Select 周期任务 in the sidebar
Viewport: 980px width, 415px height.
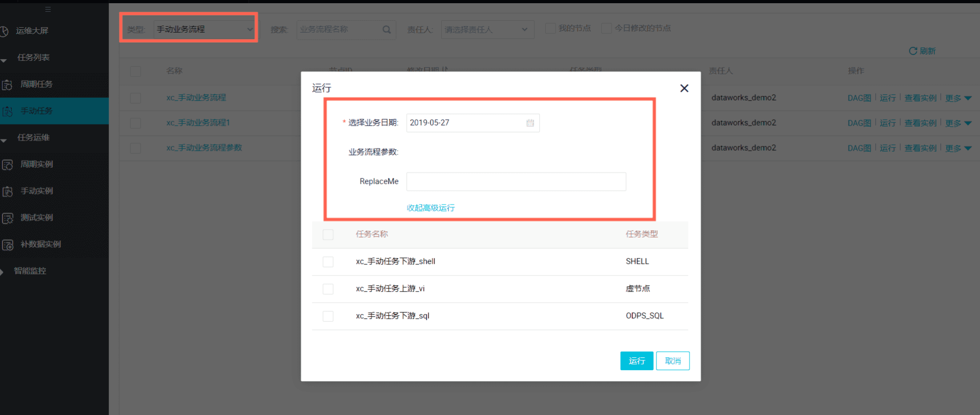tap(36, 84)
